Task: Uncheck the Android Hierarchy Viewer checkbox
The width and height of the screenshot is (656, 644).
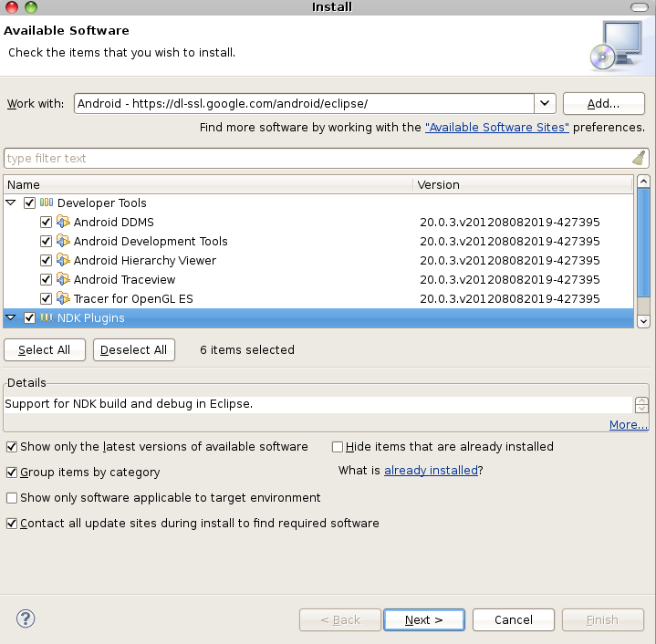Action: (46, 261)
